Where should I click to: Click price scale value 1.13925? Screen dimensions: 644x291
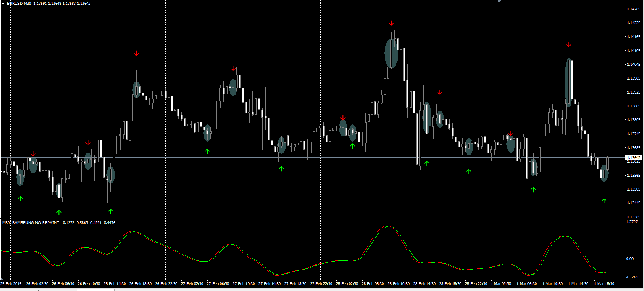(x=634, y=92)
